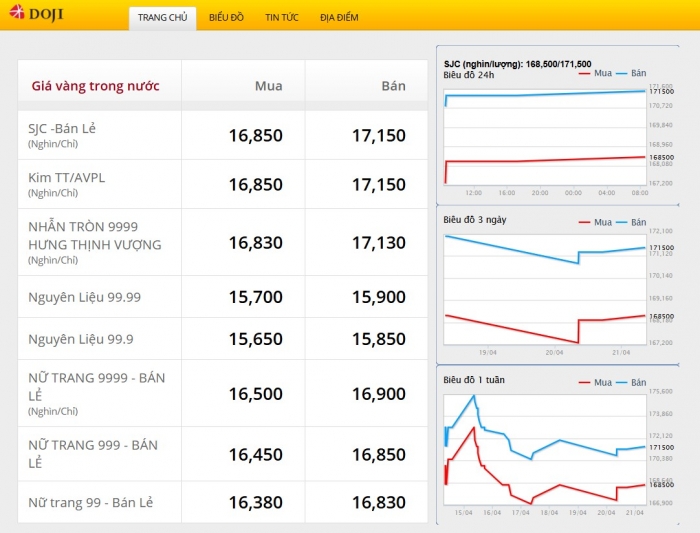Switch to the BIỂU ĐỒ tab
This screenshot has height=533, width=700.
(x=226, y=18)
